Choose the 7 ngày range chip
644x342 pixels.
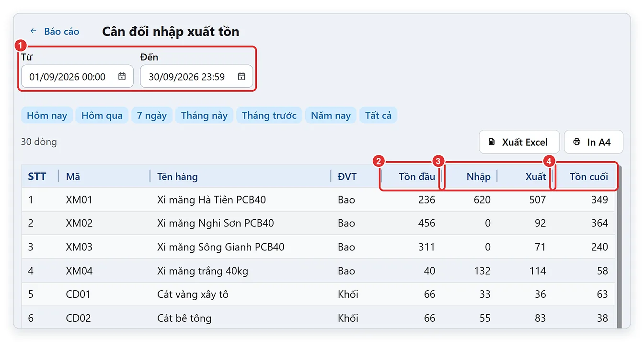tap(152, 115)
